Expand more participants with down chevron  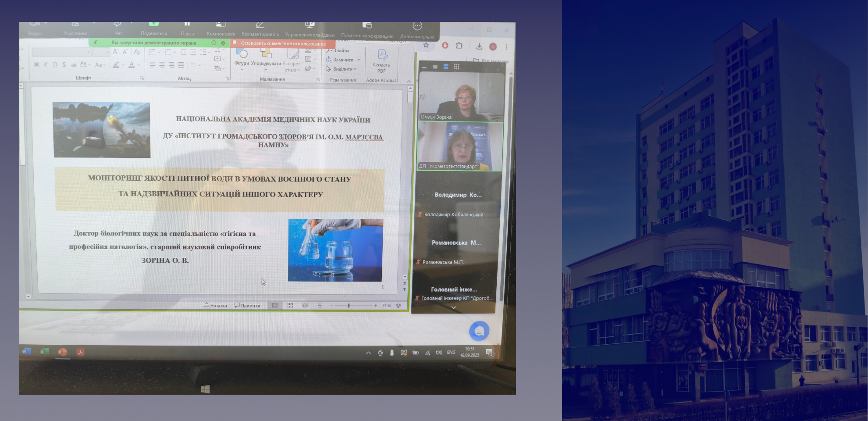tap(453, 307)
